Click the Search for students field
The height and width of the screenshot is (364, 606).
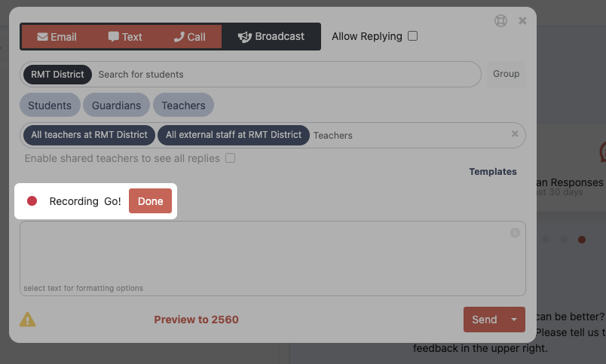point(286,75)
